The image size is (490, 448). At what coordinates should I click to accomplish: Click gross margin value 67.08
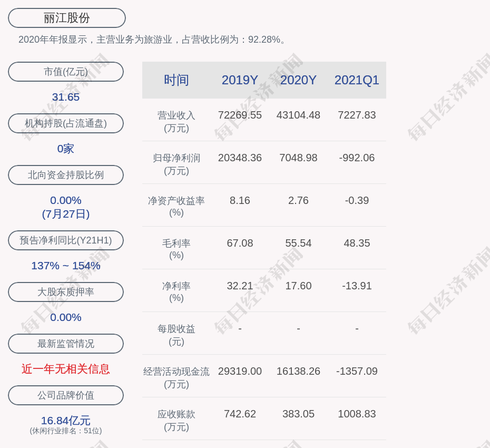(240, 243)
